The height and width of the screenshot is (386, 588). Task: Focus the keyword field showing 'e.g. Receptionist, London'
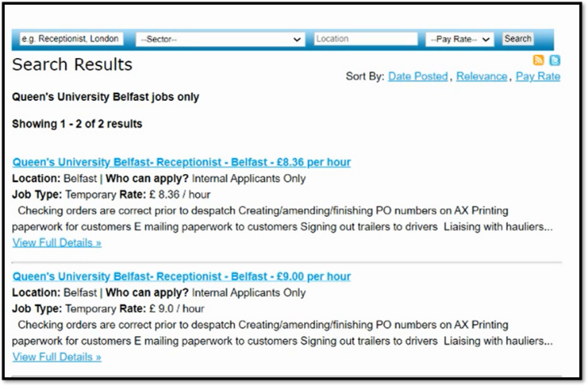(71, 39)
